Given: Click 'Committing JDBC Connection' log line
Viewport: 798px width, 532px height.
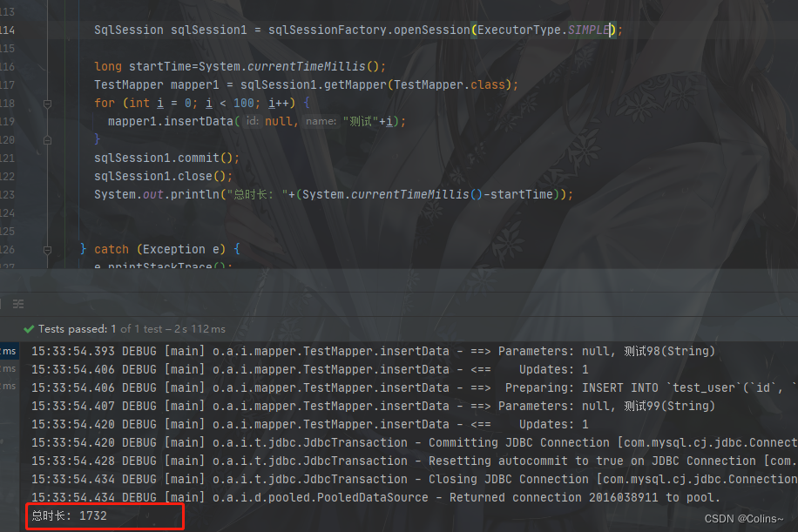Looking at the screenshot, I should coord(415,443).
